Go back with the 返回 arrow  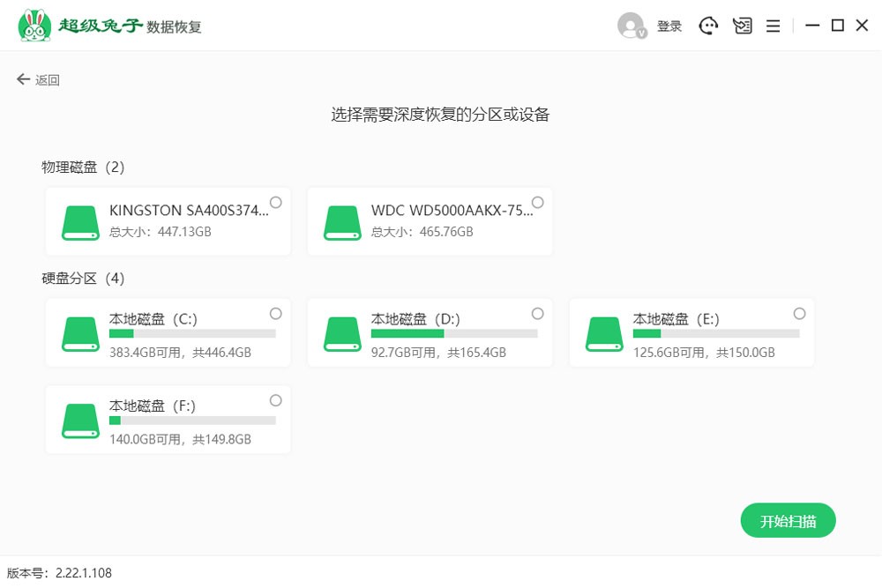click(38, 80)
